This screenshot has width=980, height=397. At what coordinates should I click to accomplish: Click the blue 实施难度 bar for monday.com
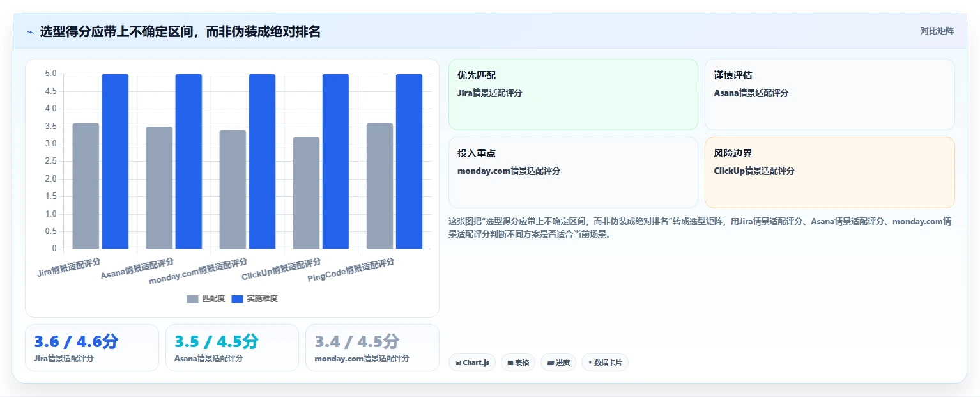click(262, 161)
